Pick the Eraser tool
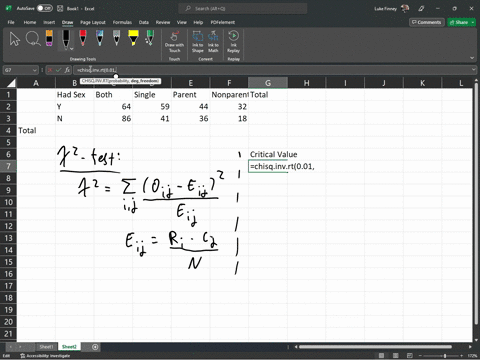 point(49,38)
